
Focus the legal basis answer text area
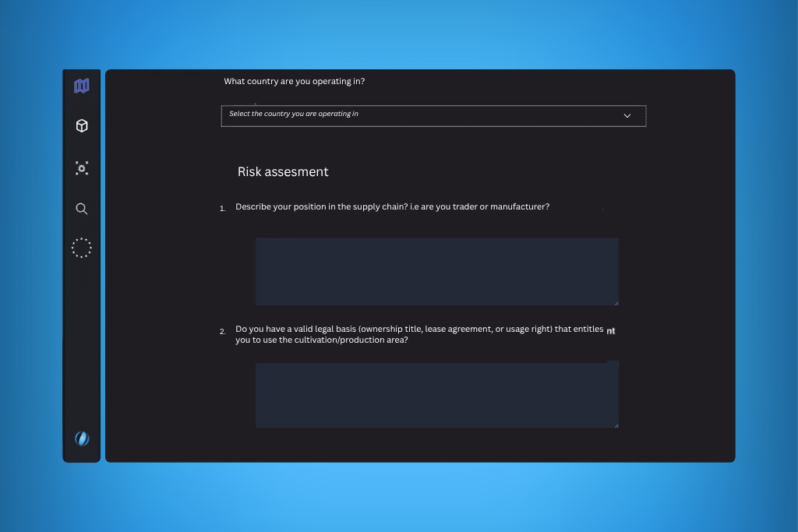436,395
